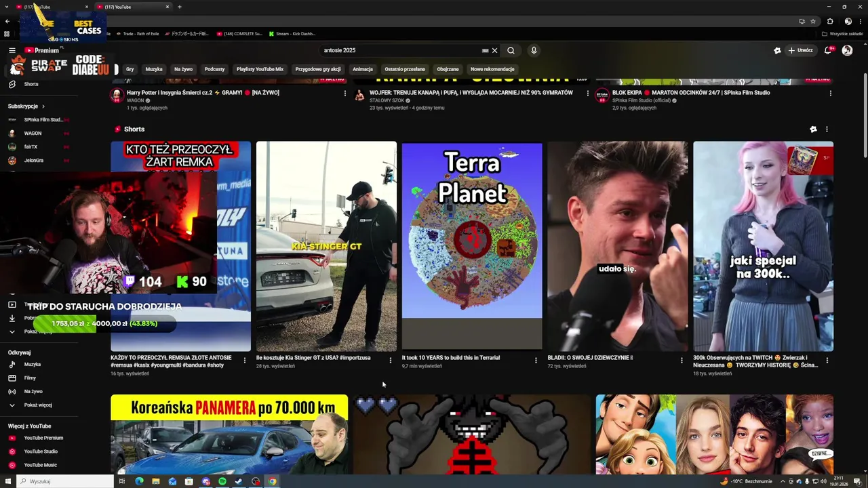Select the Przygodowe gry akcji chip
This screenshot has height=488, width=868.
coord(318,69)
